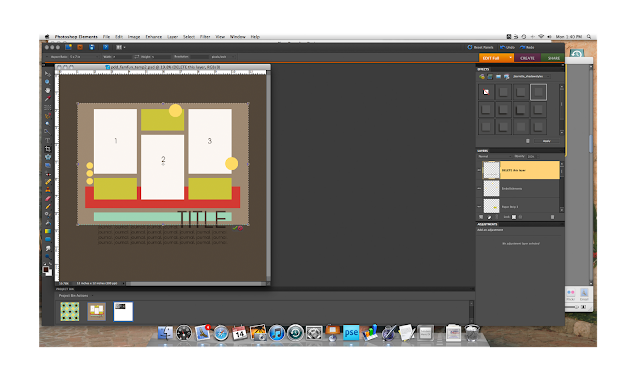This screenshot has width=640, height=391.
Task: Select the Brush tool
Action: tap(48, 207)
